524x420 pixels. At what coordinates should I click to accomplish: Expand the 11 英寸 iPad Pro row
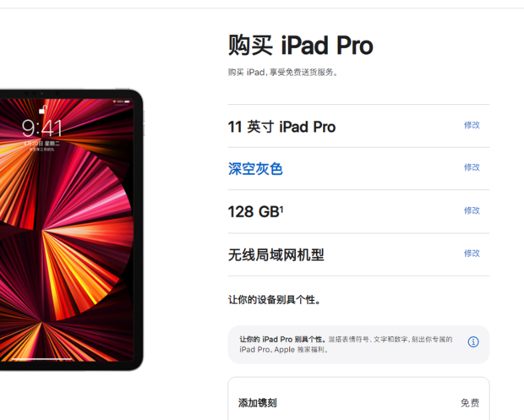tap(358, 126)
